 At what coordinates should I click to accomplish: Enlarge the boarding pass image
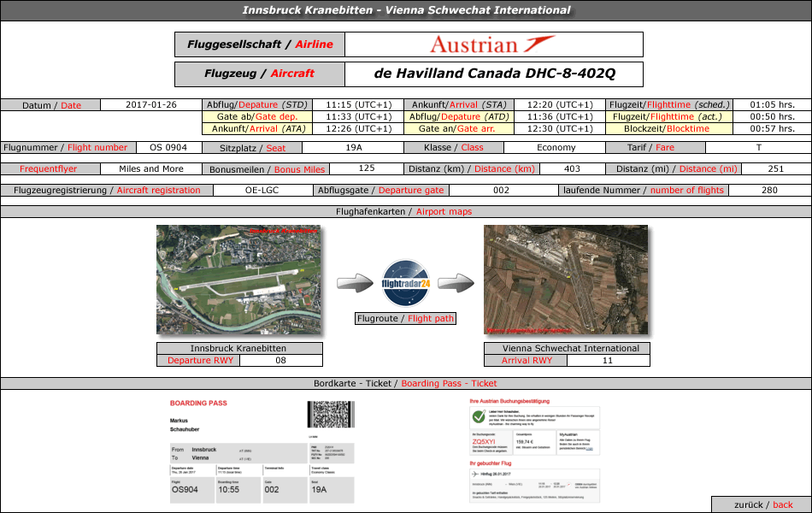click(262, 451)
